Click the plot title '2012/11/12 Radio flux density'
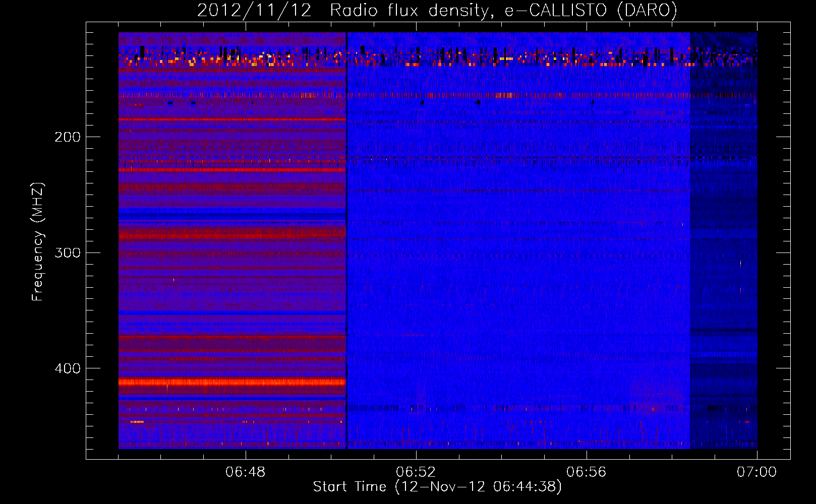The image size is (816, 504). coord(437,11)
